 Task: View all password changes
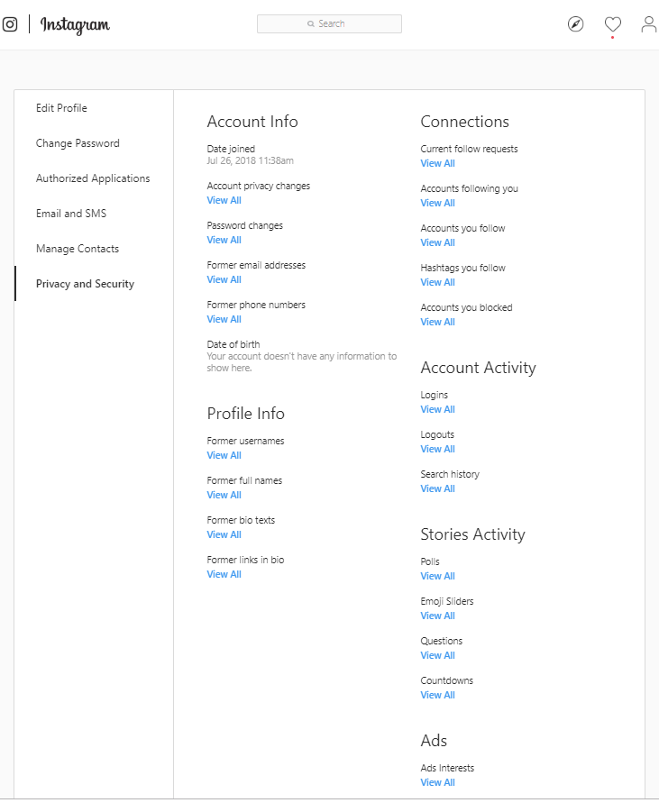[x=224, y=241]
